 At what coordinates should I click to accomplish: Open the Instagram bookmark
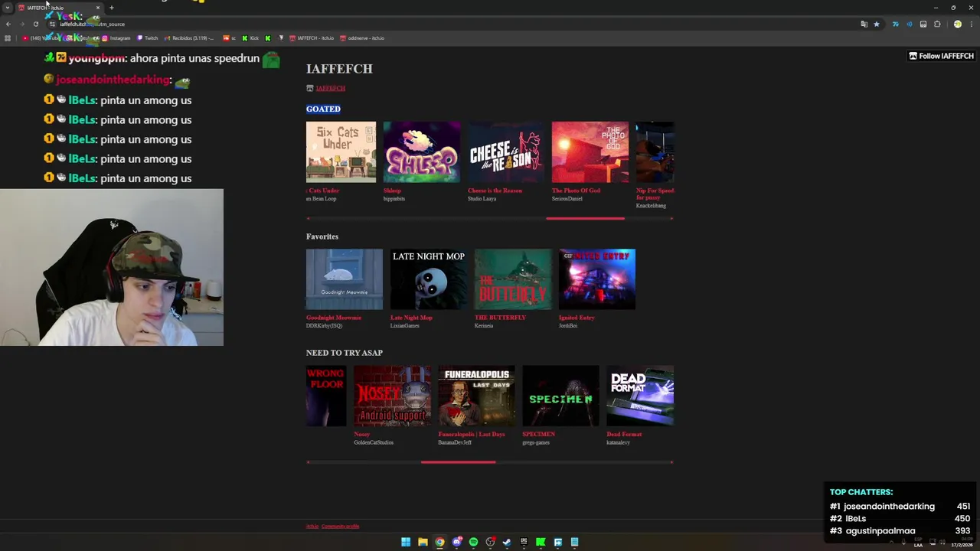click(x=115, y=38)
